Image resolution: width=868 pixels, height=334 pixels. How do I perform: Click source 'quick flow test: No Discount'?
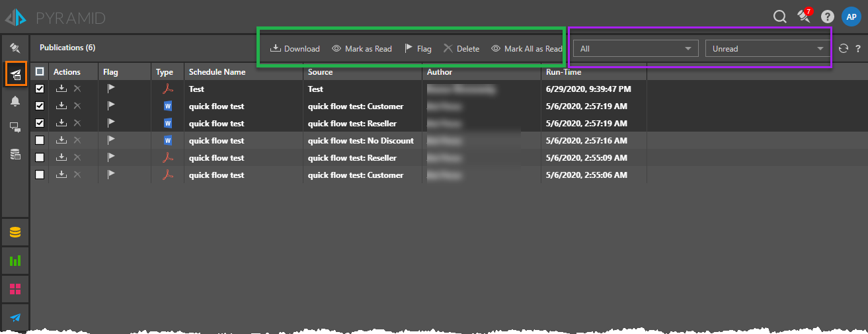click(361, 140)
